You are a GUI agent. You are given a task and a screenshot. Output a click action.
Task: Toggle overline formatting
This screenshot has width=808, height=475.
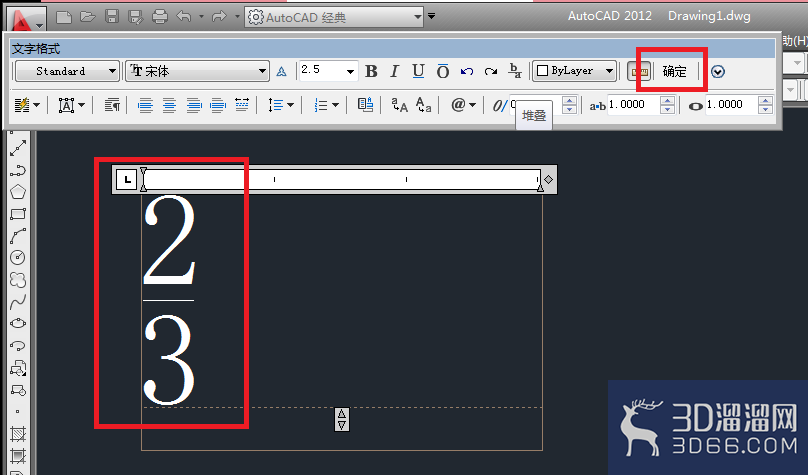[x=443, y=71]
